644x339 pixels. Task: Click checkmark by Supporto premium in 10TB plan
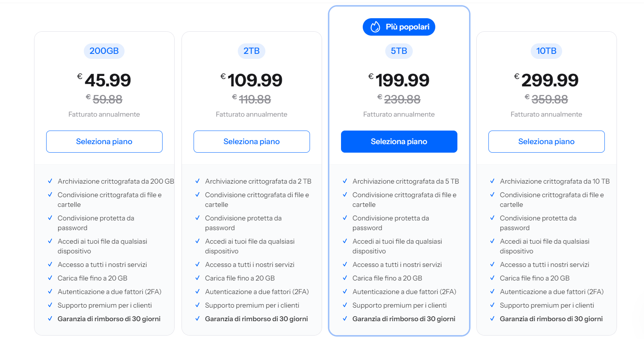tap(492, 305)
